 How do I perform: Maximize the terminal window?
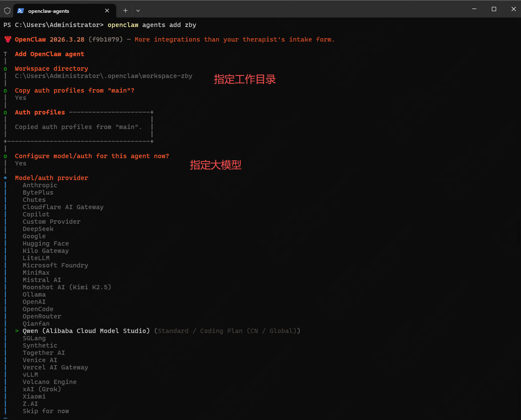(x=494, y=9)
